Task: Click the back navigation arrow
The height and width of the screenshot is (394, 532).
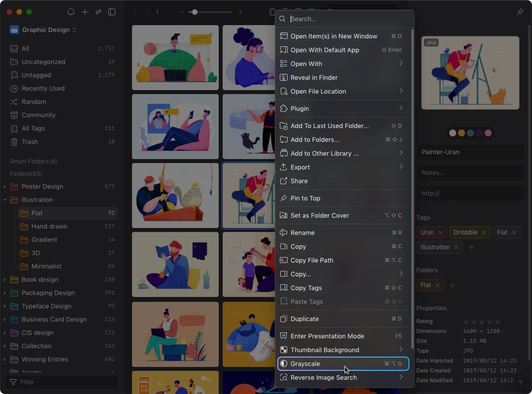Action: coord(135,12)
